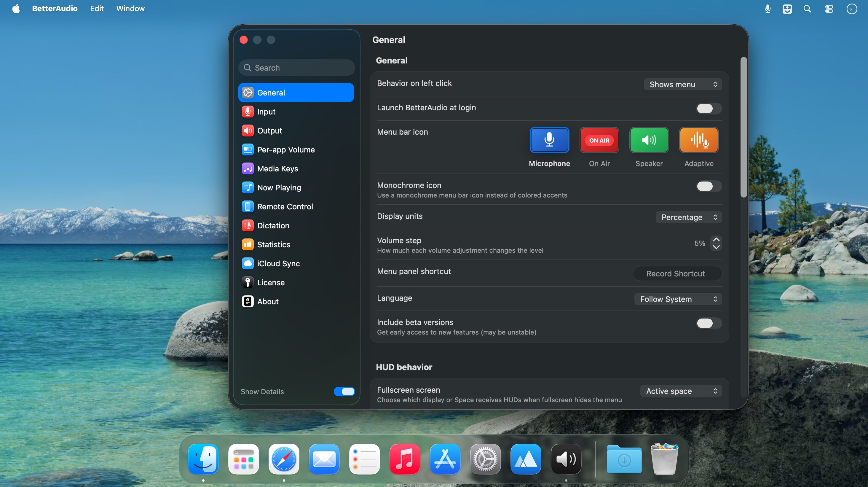Click the microphone icon in the menu bar
Image resolution: width=868 pixels, height=487 pixels.
[x=767, y=9]
